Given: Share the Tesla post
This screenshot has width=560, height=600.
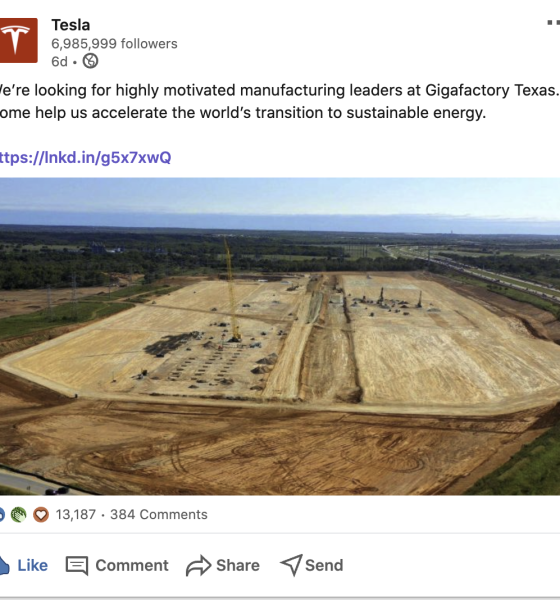Looking at the screenshot, I should (x=223, y=566).
